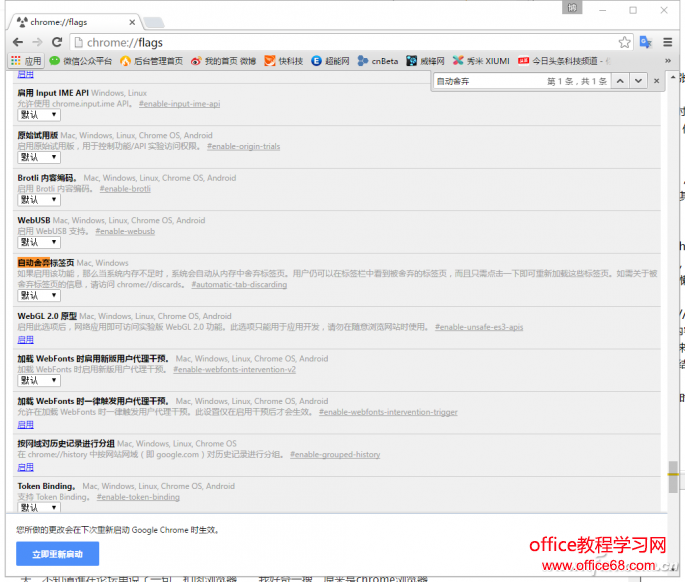Click the 立即重新启动 relaunch button

57,554
